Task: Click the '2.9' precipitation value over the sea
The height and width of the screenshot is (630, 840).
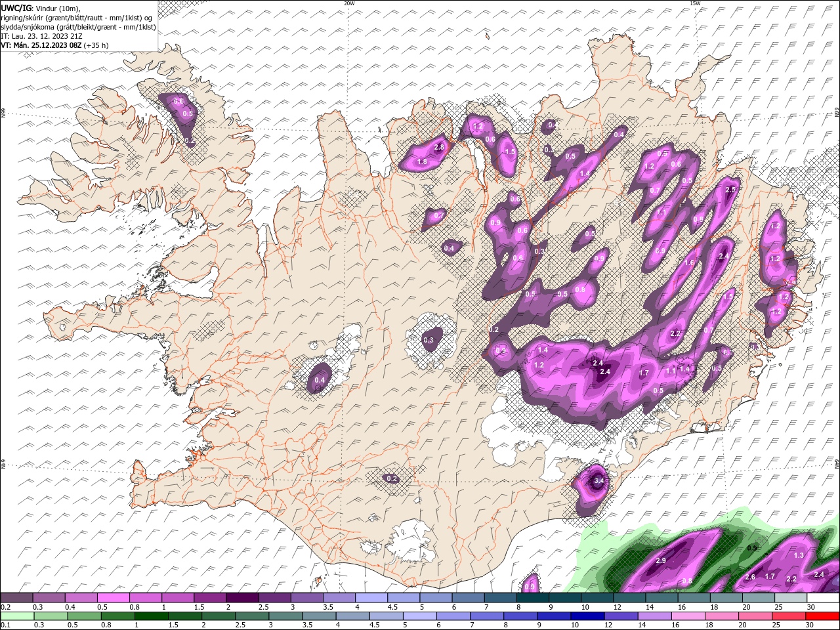Action: click(661, 560)
